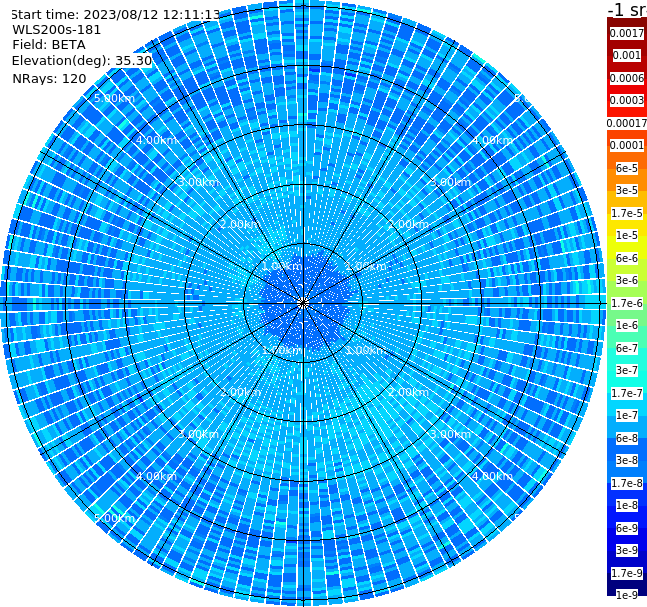Click the 3.00km ring label in lower-left quadrant
647x607 pixels.
[x=198, y=435]
